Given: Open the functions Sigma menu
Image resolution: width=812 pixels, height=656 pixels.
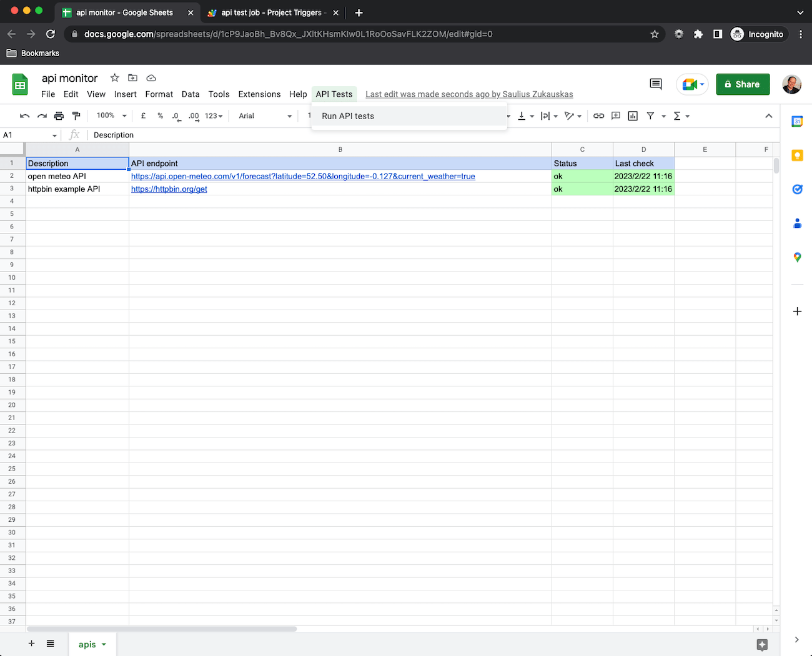Looking at the screenshot, I should click(x=678, y=115).
